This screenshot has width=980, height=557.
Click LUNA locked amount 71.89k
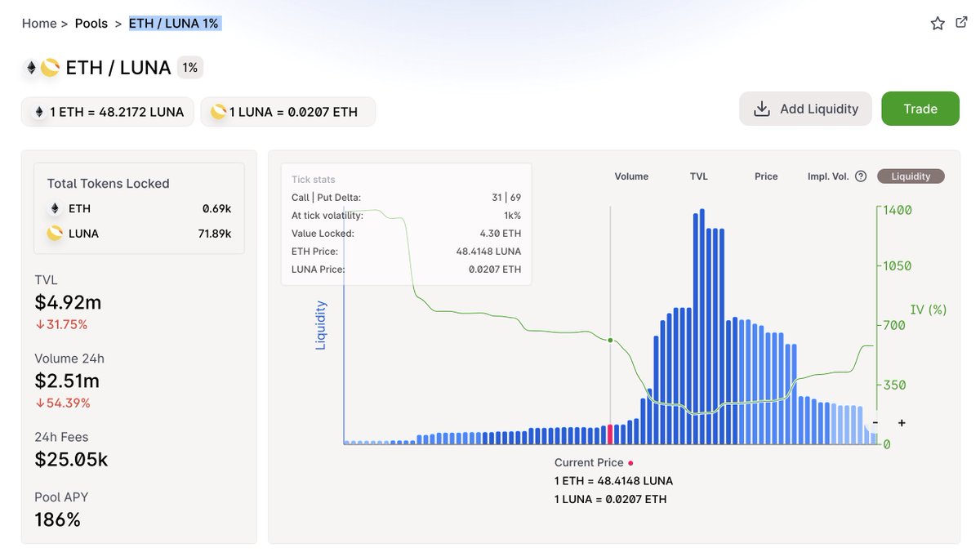click(214, 234)
